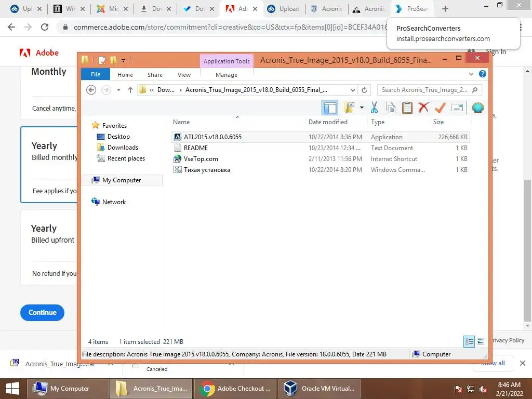This screenshot has width=532, height=399.
Task: Sort by the Size column header
Action: 450,122
